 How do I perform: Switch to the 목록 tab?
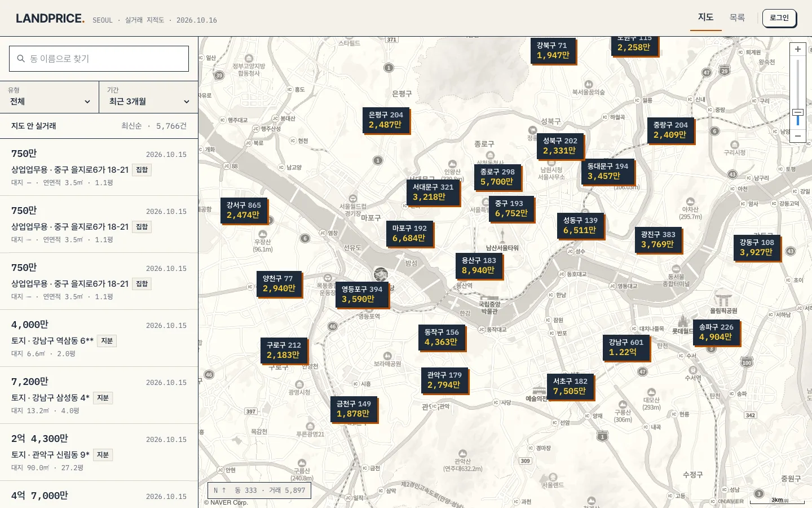point(737,17)
